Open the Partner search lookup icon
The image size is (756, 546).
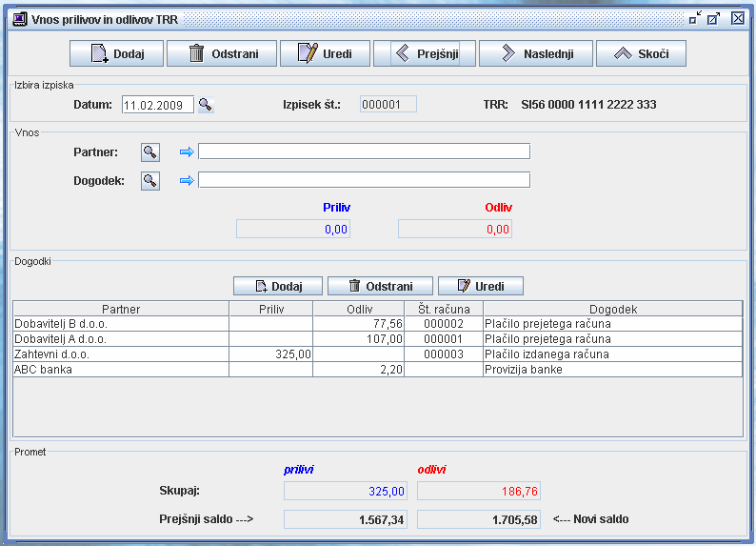pyautogui.click(x=149, y=152)
